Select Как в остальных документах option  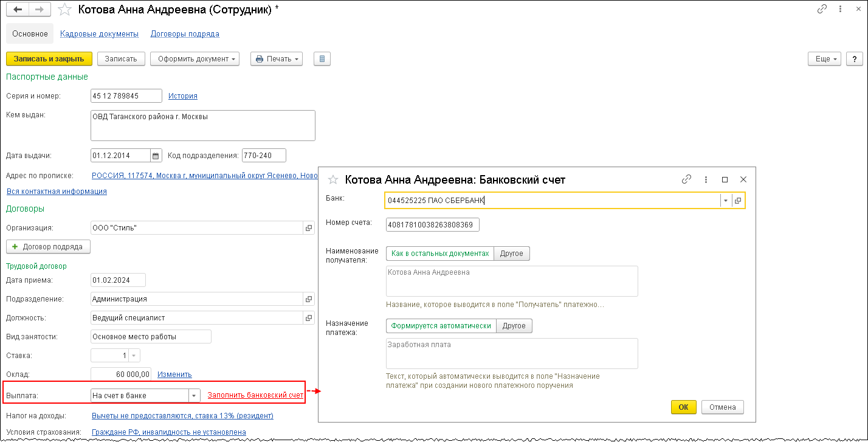click(440, 254)
